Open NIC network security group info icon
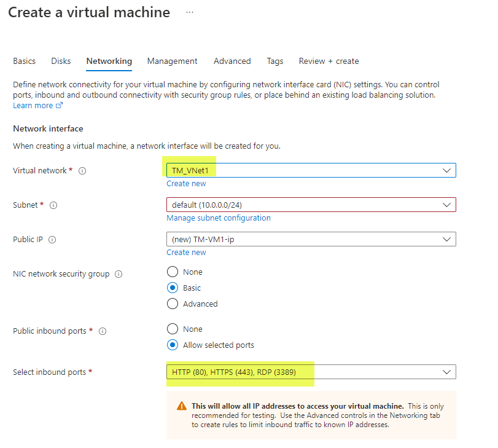 point(119,274)
